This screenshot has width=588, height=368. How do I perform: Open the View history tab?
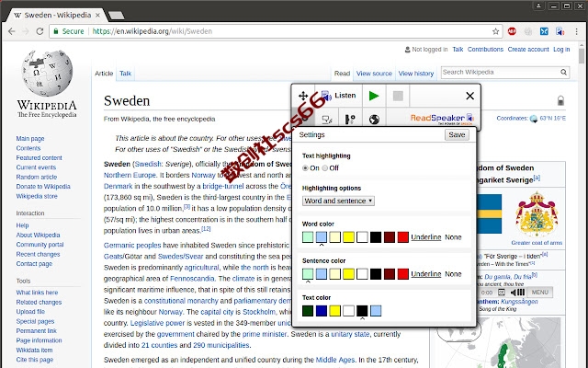[x=416, y=74]
